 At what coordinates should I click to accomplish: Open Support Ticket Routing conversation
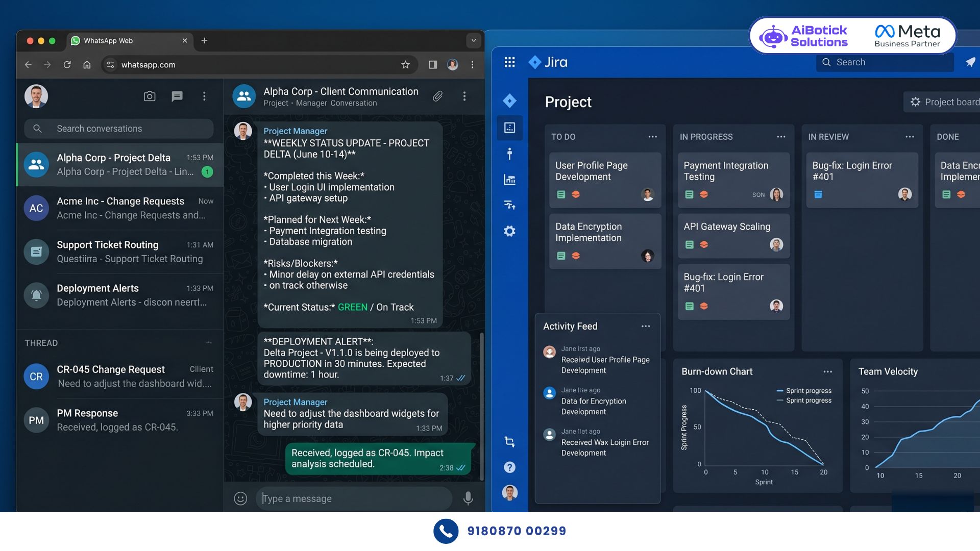(120, 252)
